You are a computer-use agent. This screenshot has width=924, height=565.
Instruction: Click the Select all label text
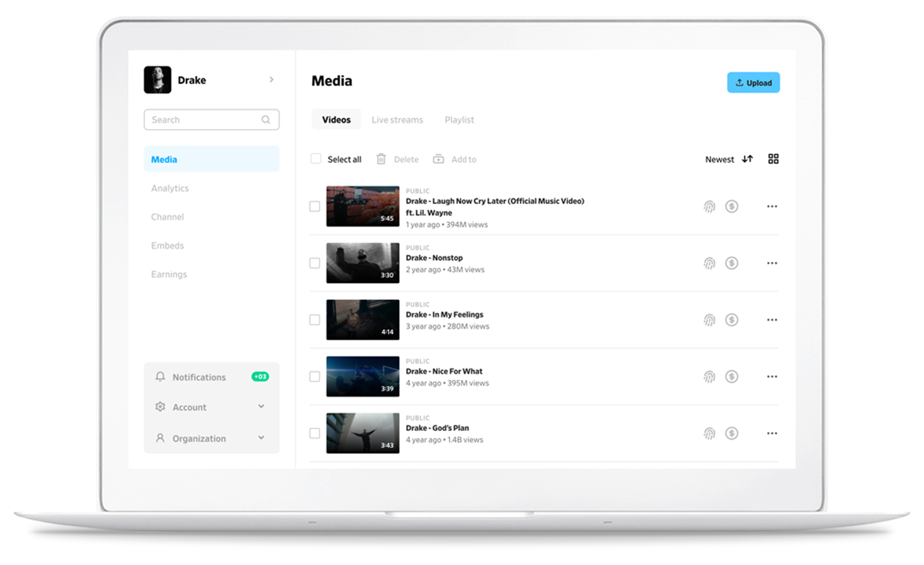tap(344, 159)
